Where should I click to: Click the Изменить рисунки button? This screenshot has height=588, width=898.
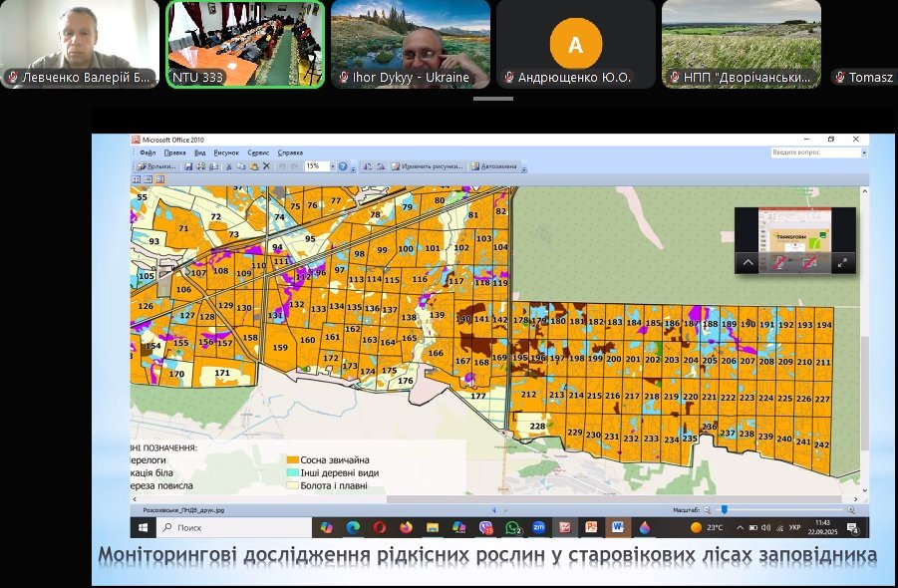pyautogui.click(x=428, y=166)
